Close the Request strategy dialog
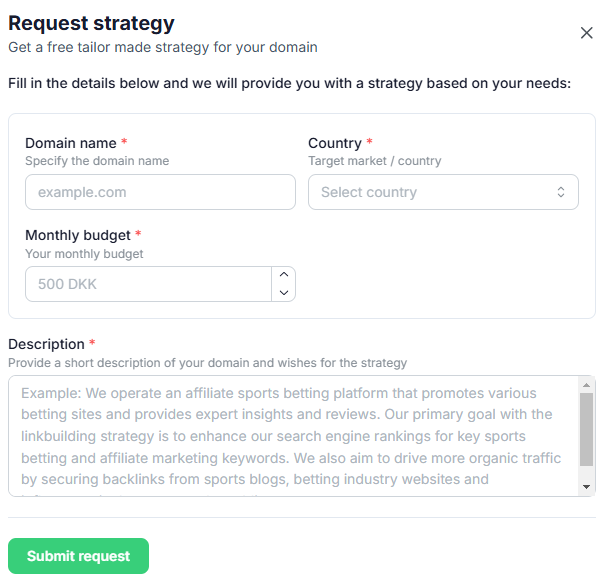Viewport: 605px width, 584px height. coord(587,33)
